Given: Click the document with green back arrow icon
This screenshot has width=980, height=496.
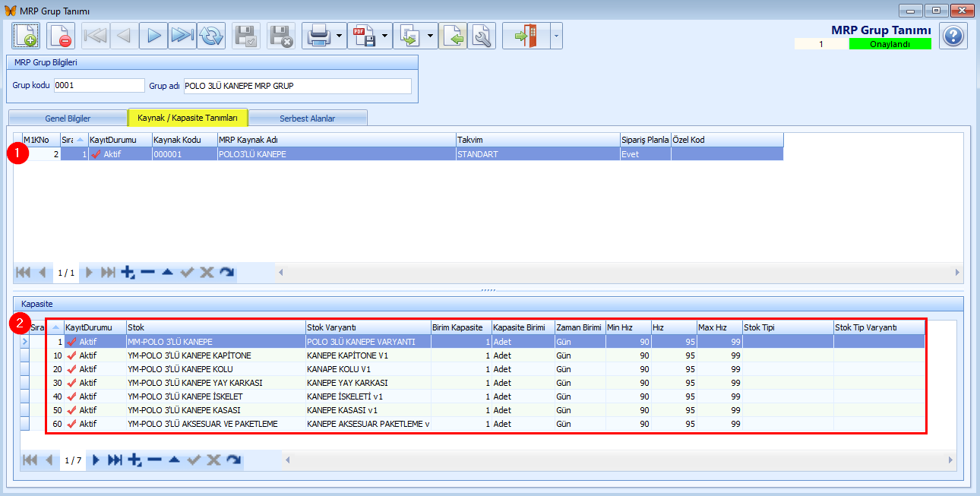Looking at the screenshot, I should [x=454, y=36].
